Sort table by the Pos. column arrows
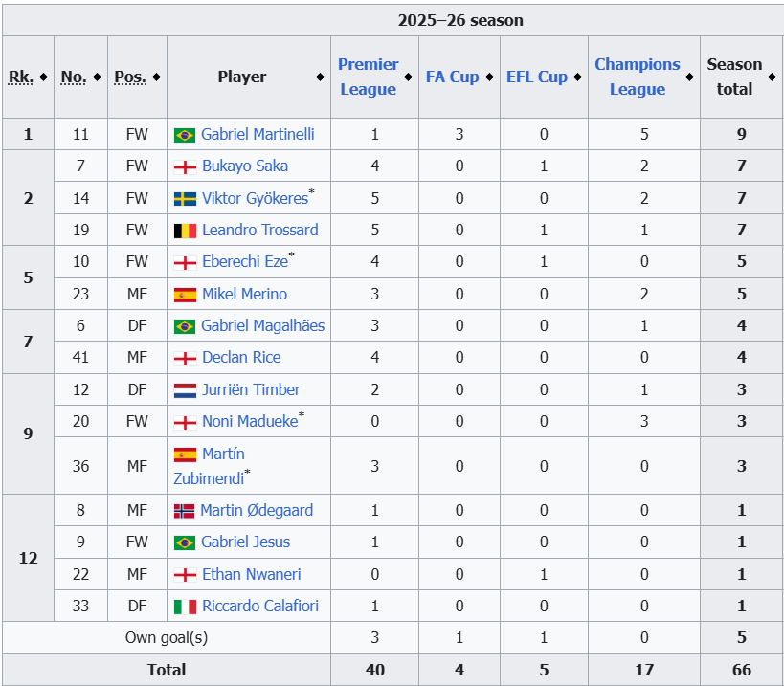 point(156,77)
